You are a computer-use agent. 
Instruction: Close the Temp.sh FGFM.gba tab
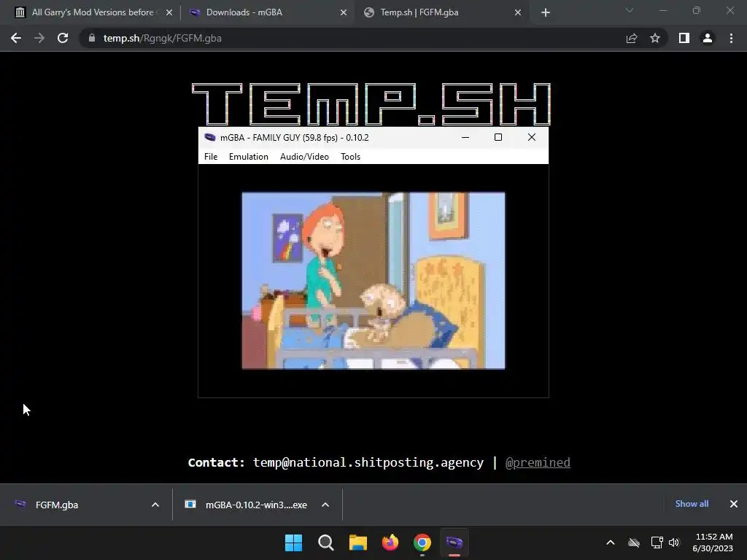click(518, 13)
